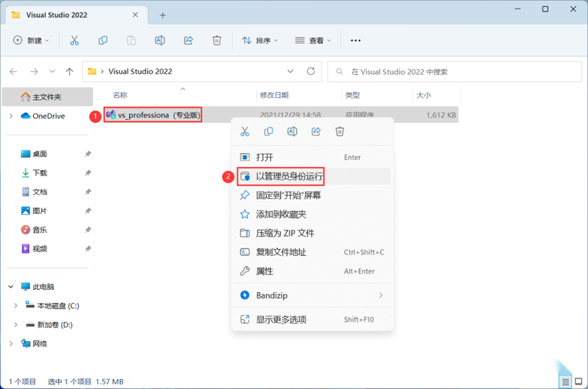Go forward with the right arrow

click(x=34, y=72)
